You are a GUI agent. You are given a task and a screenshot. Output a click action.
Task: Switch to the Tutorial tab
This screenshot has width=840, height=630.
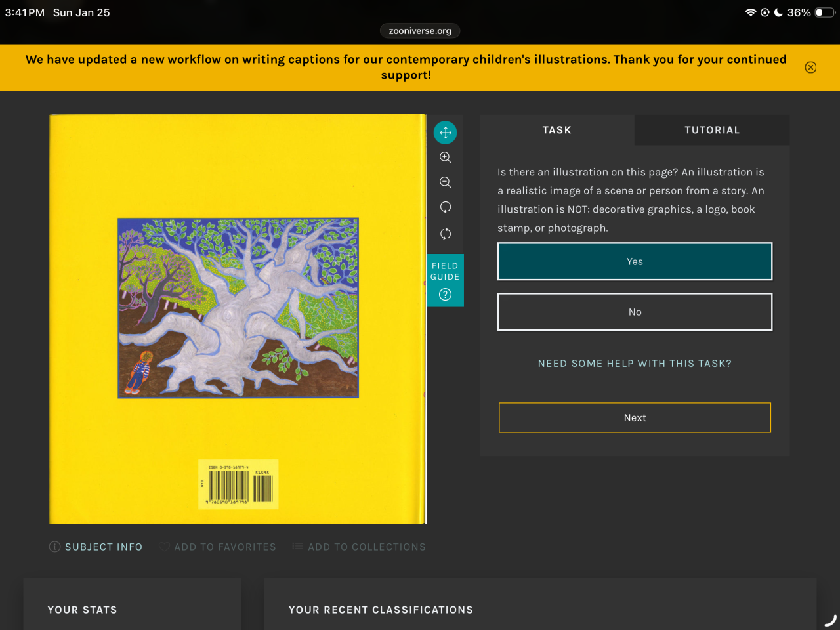click(x=712, y=130)
